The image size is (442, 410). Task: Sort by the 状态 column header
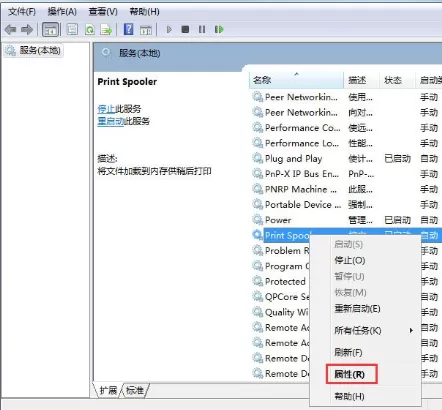[x=397, y=80]
